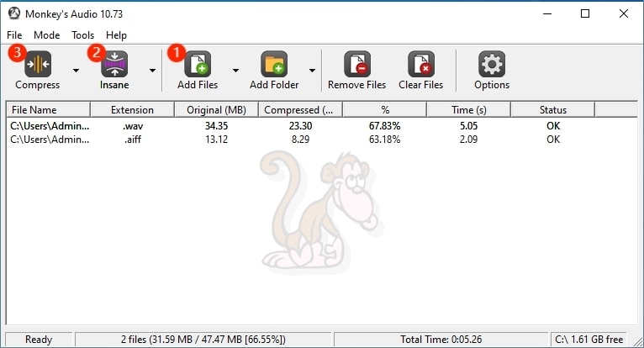
Task: Sort by the Status column header
Action: click(553, 110)
